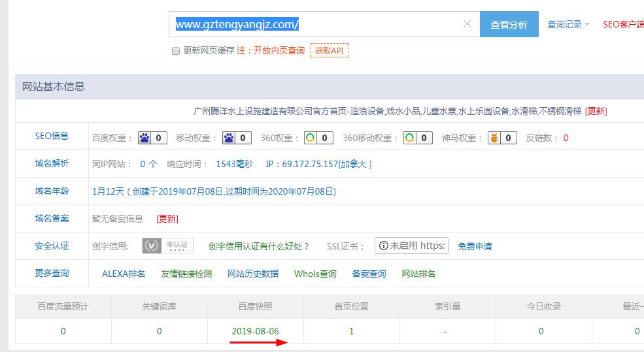This screenshot has width=644, height=352.
Task: Click the 索引量 dash value
Action: (x=445, y=332)
